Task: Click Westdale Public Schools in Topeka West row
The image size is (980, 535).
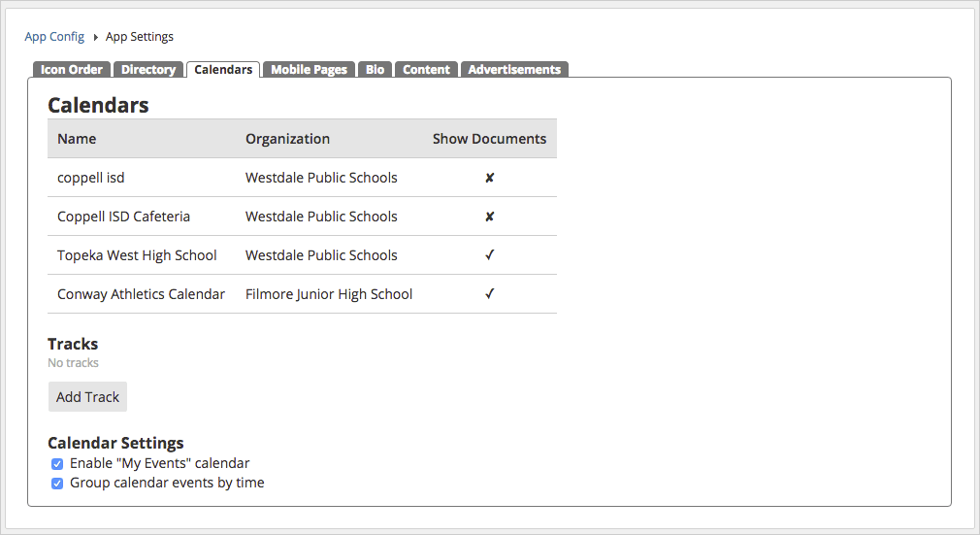Action: [321, 255]
